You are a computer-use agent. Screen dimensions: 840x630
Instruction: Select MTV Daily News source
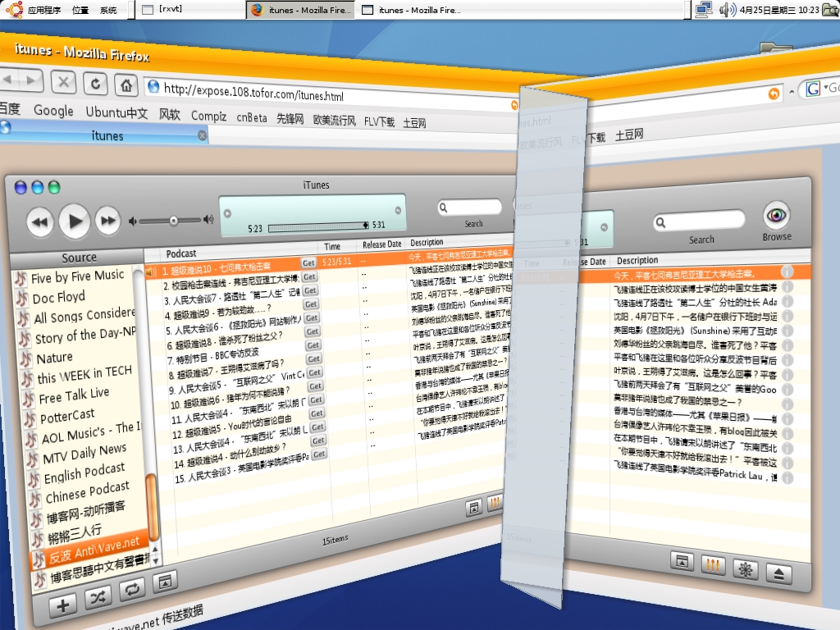pos(84,453)
